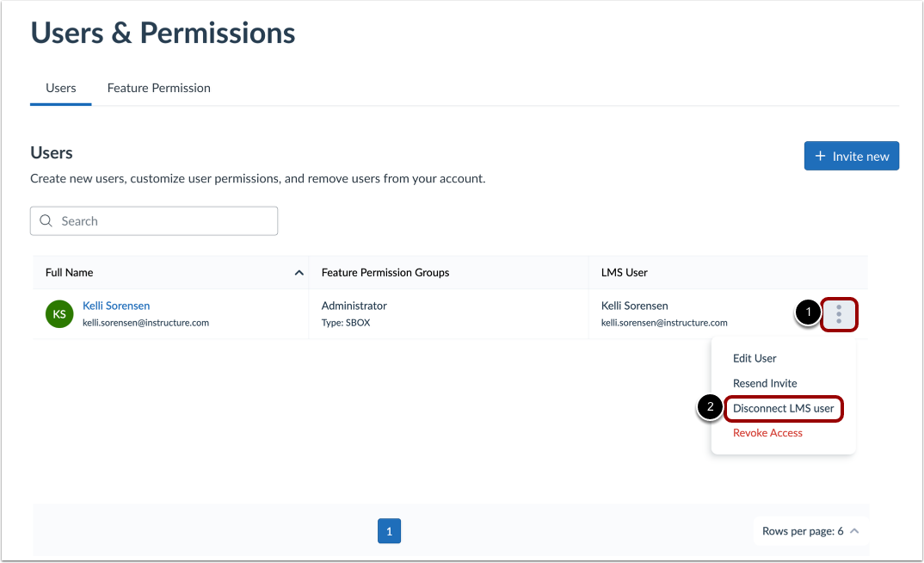
Task: Click inside the Search field
Action: click(x=153, y=221)
